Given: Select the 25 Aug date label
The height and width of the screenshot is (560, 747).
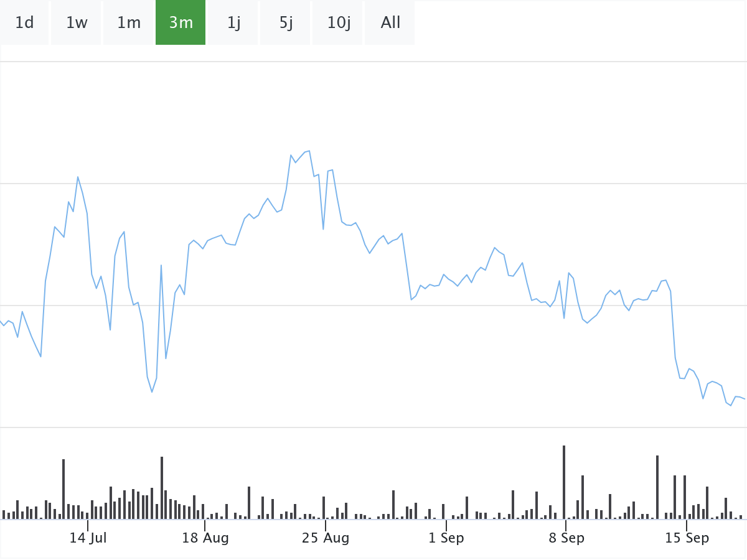Looking at the screenshot, I should coord(325,538).
